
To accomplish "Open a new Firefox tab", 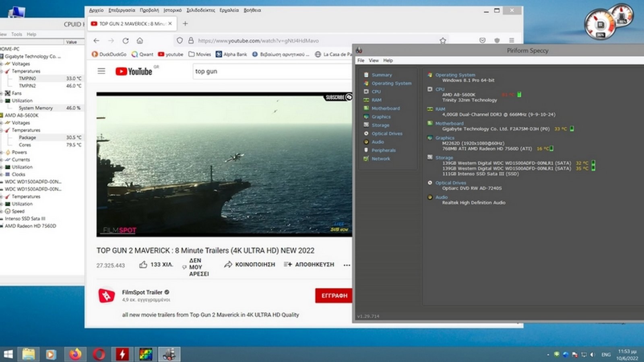I will (185, 24).
